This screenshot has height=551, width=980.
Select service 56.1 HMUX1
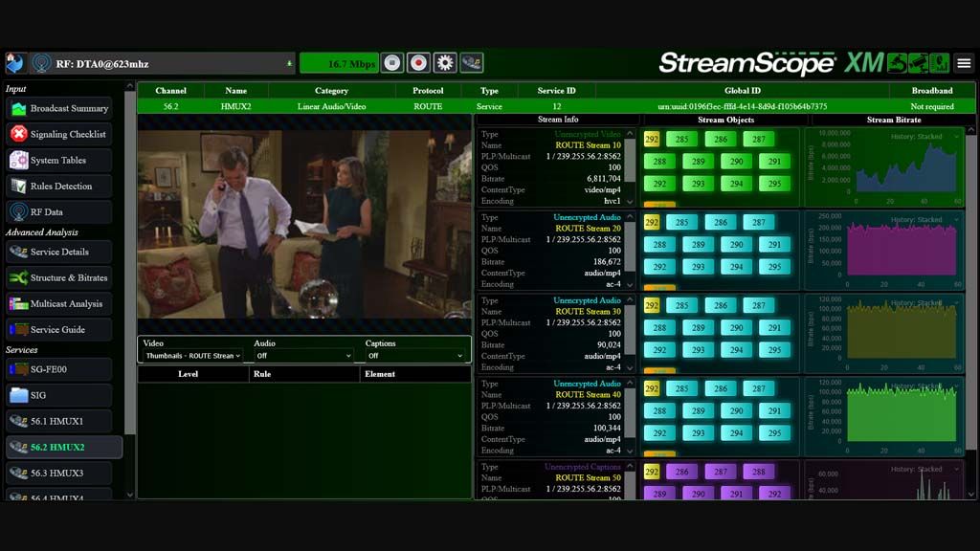59,422
